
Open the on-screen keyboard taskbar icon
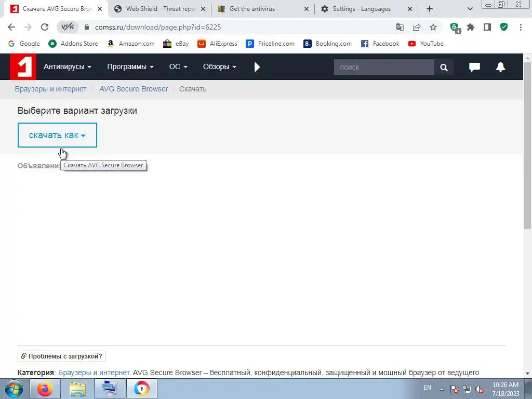(109, 389)
